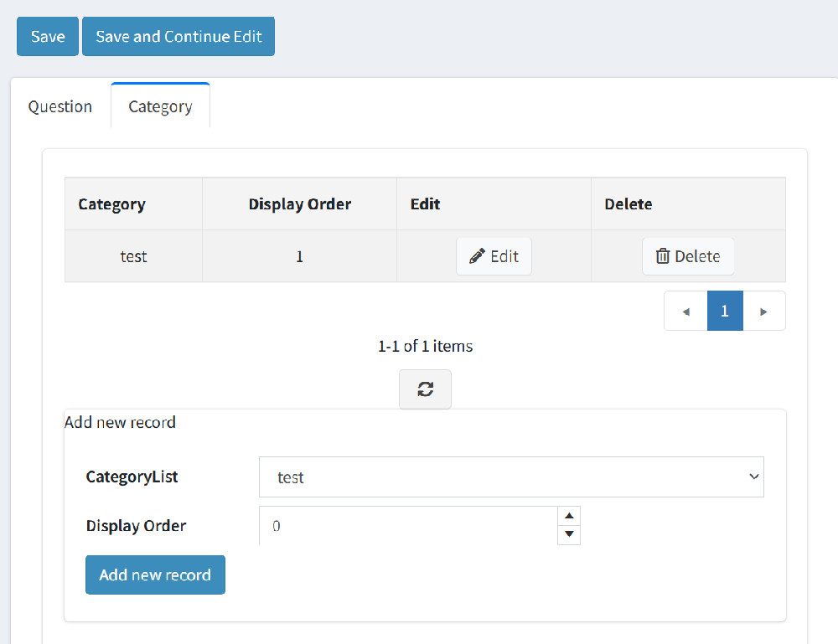Select page 1 in the pagination control
Screen dimensions: 838x644
(724, 311)
